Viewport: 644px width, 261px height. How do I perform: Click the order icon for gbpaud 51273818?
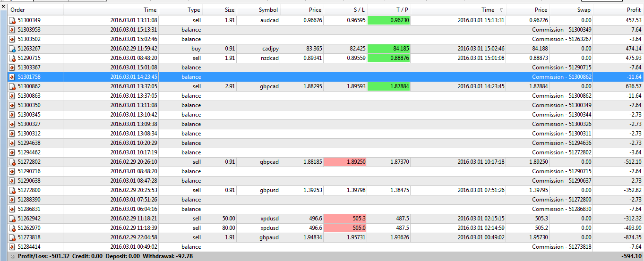[12, 237]
